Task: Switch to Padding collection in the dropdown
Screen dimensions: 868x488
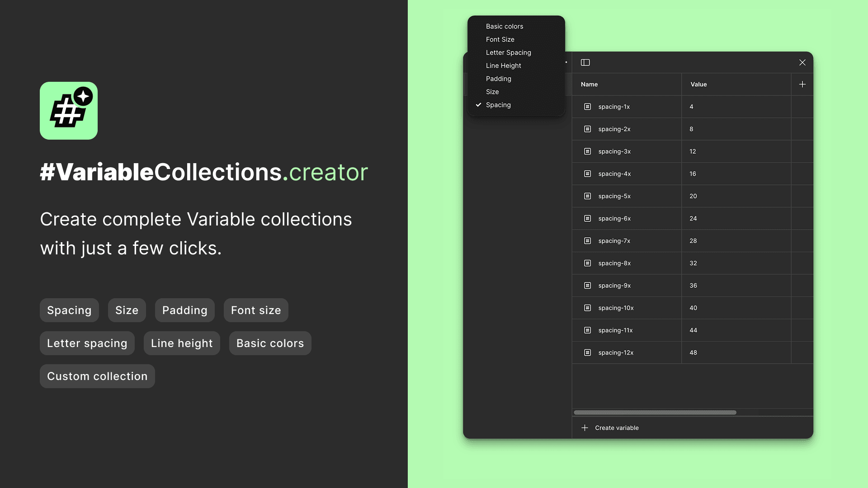Action: point(498,79)
